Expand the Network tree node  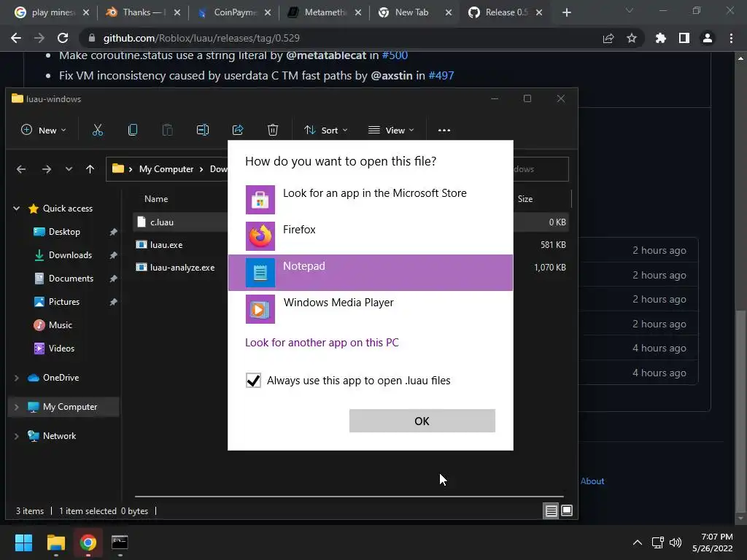click(16, 436)
